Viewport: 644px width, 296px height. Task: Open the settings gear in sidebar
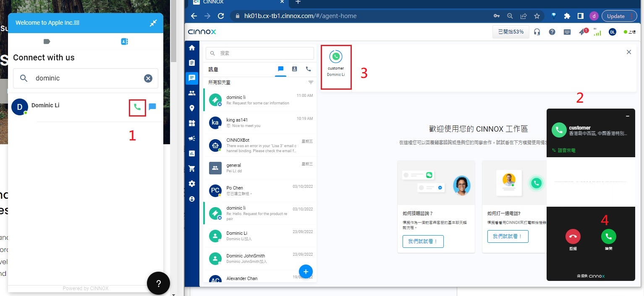click(192, 184)
